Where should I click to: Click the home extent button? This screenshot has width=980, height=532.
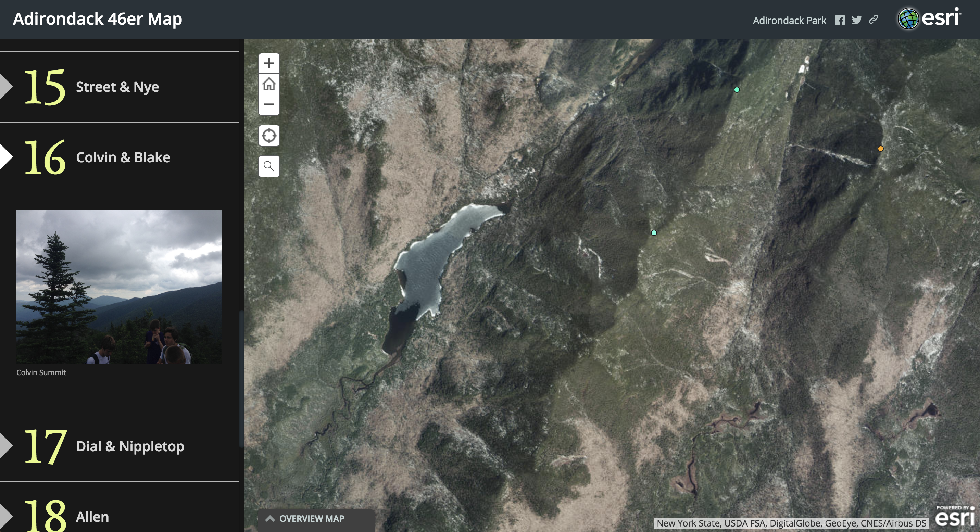(269, 84)
